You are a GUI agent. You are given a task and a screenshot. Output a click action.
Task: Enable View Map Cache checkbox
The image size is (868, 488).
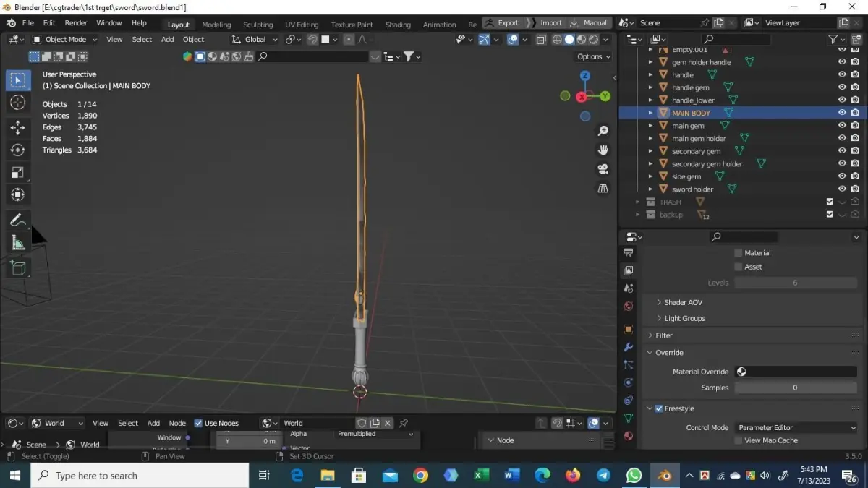coord(738,440)
